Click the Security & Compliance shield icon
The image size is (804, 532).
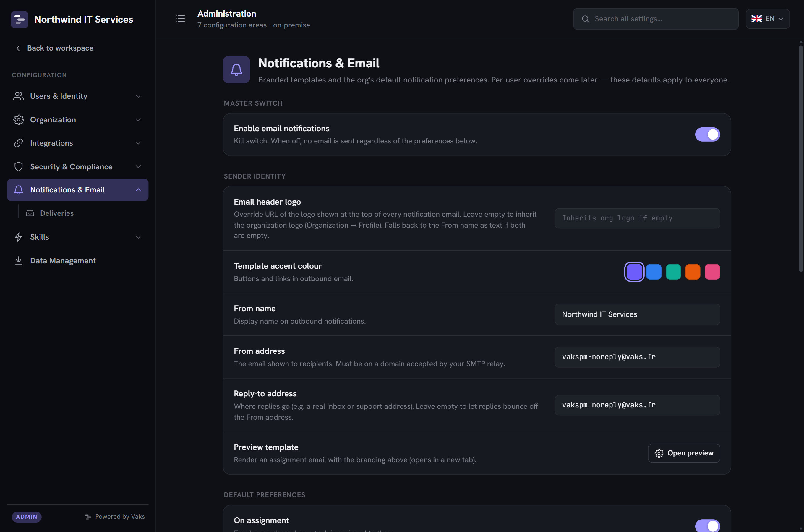tap(19, 167)
